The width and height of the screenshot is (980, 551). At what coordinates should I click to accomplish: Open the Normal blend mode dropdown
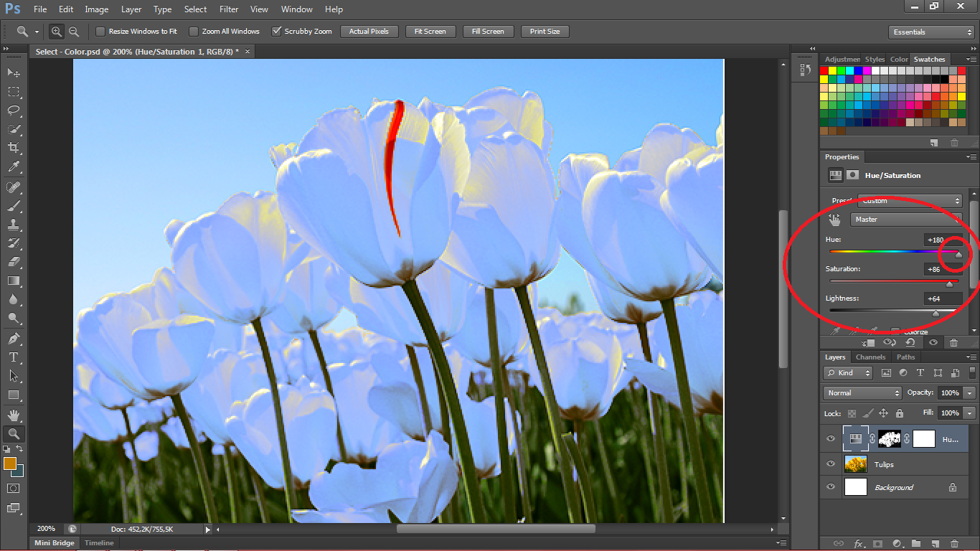[862, 393]
